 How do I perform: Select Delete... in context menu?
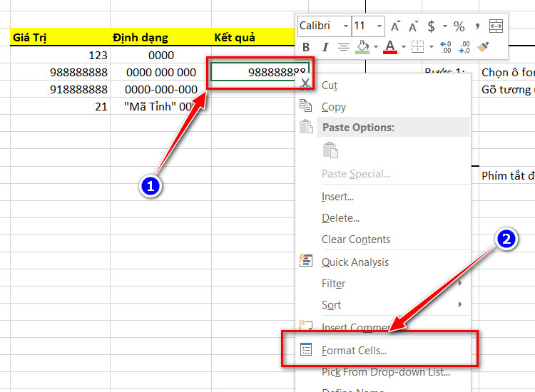[384, 218]
